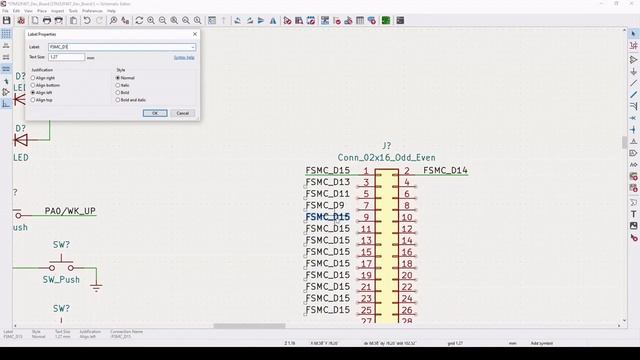Click OK in Label Properties dialog
The image size is (640, 360).
pyautogui.click(x=155, y=113)
